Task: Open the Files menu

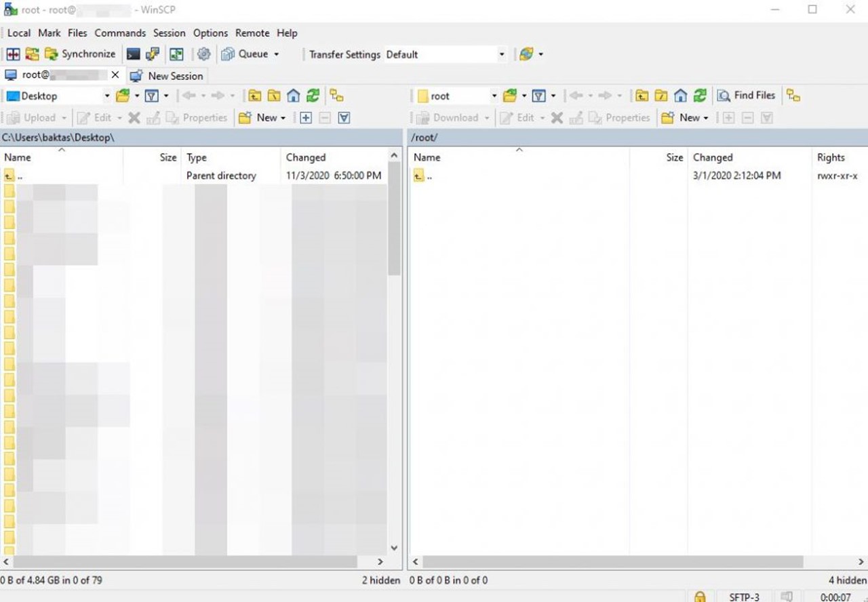Action: coord(77,33)
